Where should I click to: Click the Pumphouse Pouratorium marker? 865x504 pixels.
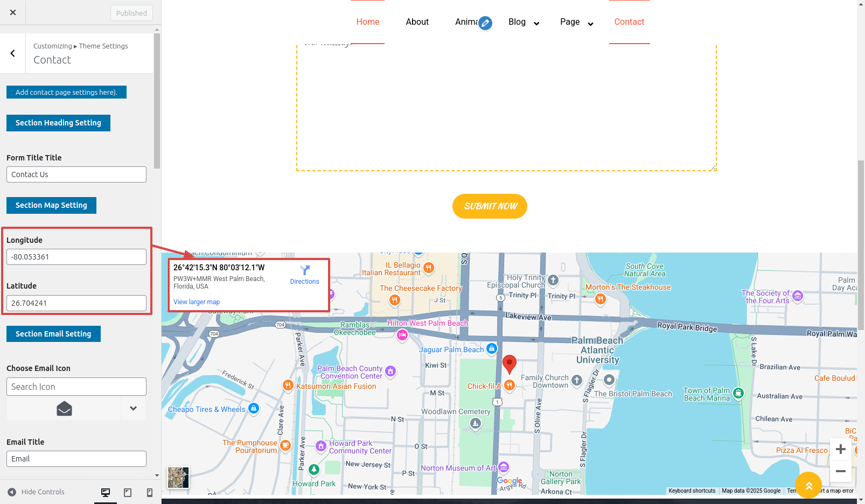coord(285,445)
